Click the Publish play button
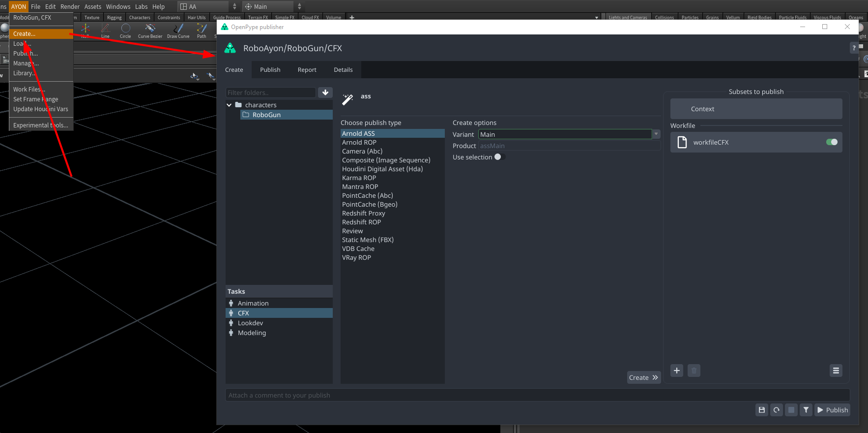 point(833,410)
